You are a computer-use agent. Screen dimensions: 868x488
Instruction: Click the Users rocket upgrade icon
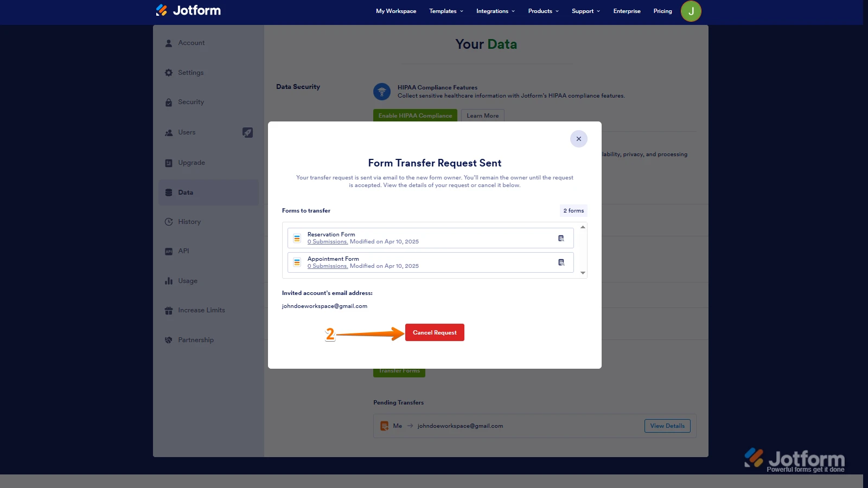tap(247, 132)
